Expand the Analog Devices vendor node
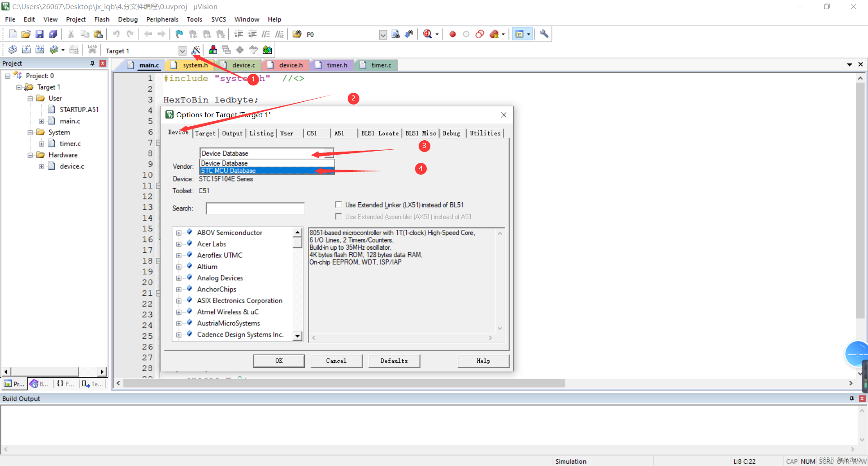Image resolution: width=868 pixels, height=466 pixels. pos(179,278)
